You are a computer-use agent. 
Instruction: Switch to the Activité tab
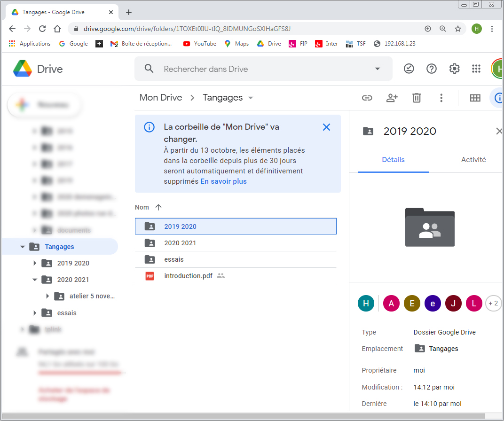pos(473,160)
